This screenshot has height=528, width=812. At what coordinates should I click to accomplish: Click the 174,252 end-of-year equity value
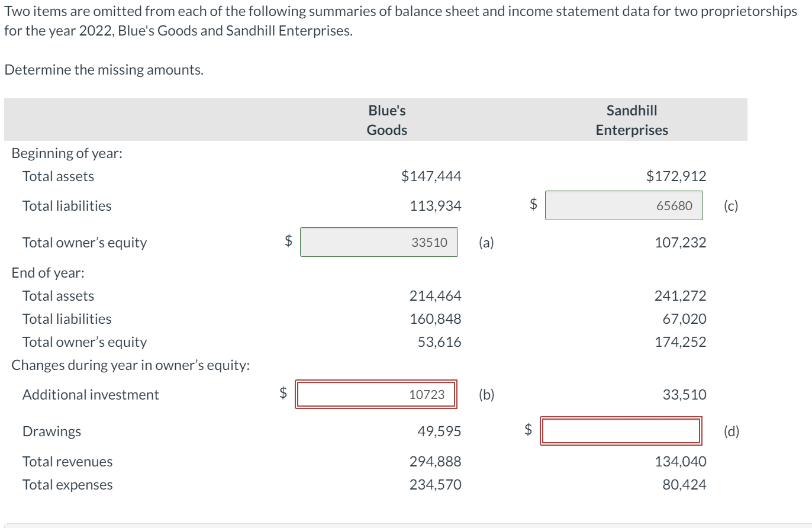[x=680, y=342]
